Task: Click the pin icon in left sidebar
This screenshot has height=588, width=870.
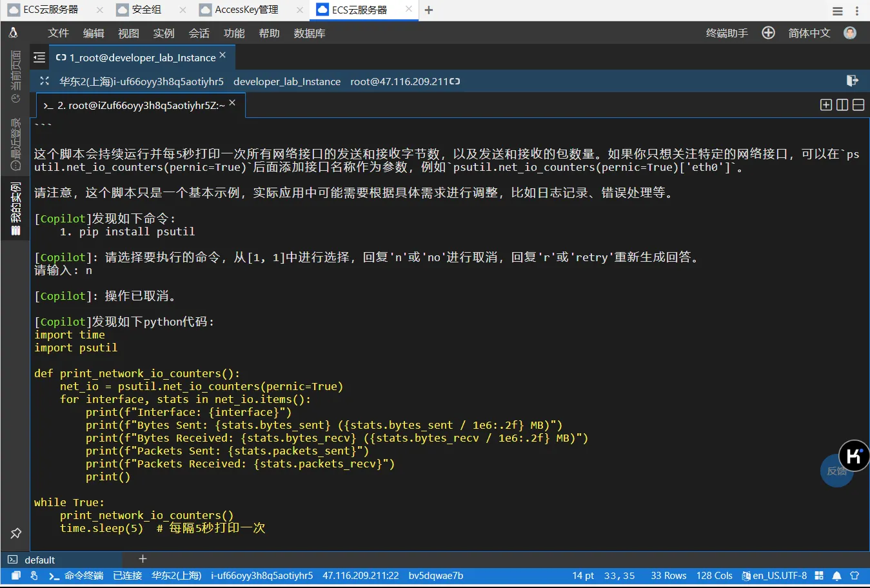Action: click(16, 533)
